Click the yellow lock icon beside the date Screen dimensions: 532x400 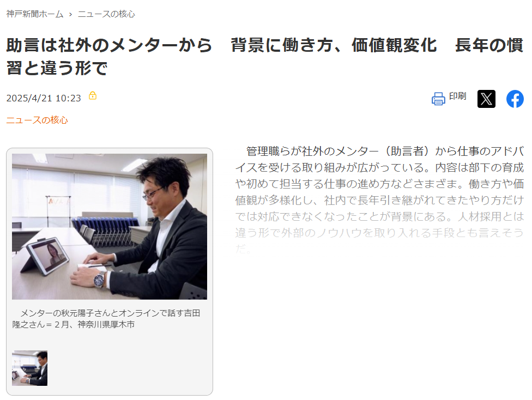pyautogui.click(x=93, y=96)
